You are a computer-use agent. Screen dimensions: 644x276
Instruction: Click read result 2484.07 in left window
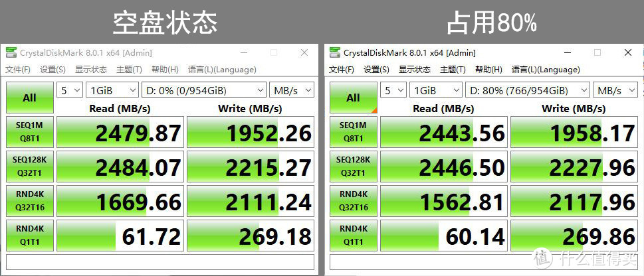(x=120, y=167)
